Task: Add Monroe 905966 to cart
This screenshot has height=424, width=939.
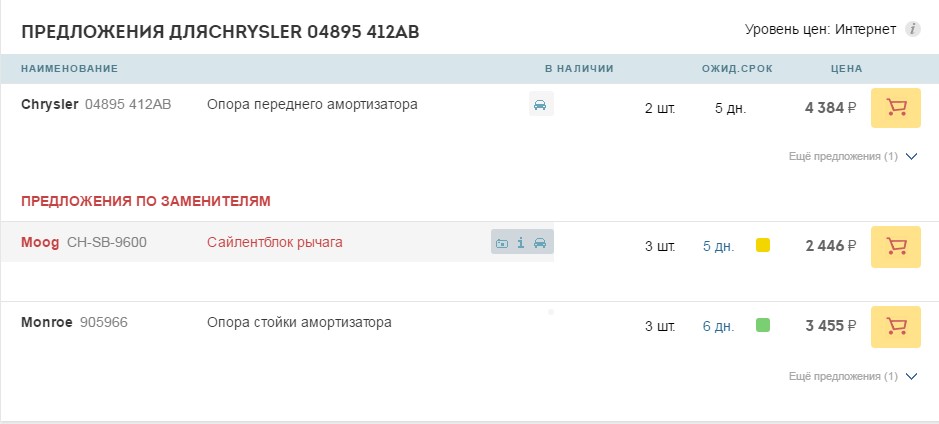Action: click(x=895, y=326)
